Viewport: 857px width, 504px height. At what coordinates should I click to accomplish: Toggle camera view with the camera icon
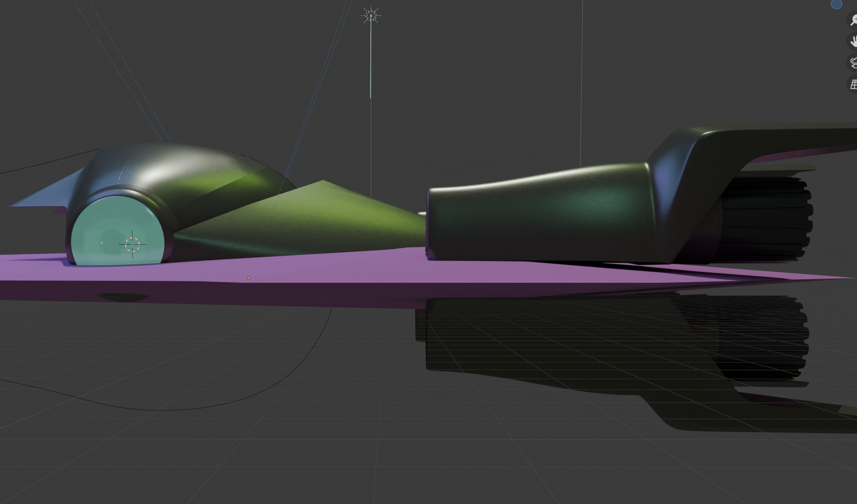point(853,63)
